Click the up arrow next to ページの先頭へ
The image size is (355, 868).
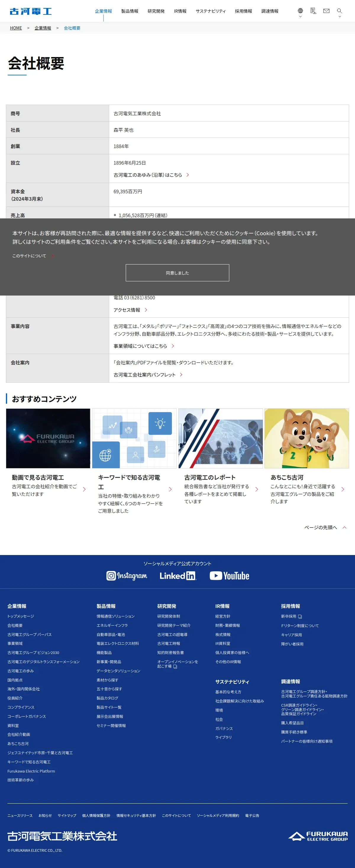344,527
